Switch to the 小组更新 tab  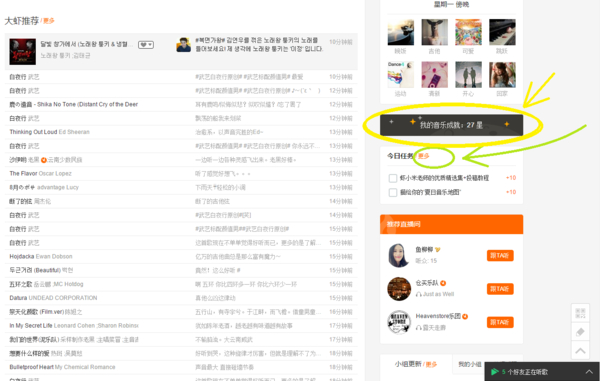[408, 364]
